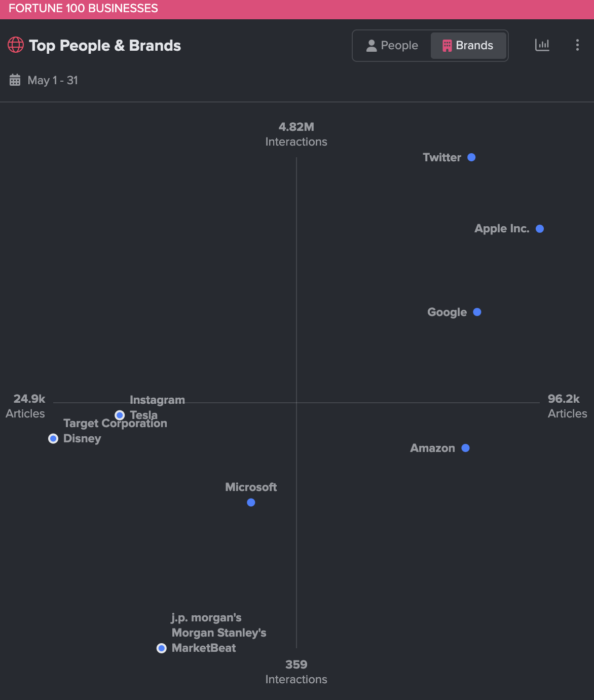
Task: Click the Google brand label
Action: [x=447, y=312]
